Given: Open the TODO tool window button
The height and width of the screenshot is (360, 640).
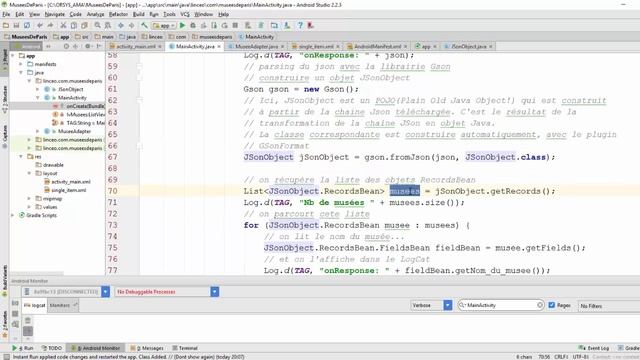Looking at the screenshot, I should click(x=52, y=348).
